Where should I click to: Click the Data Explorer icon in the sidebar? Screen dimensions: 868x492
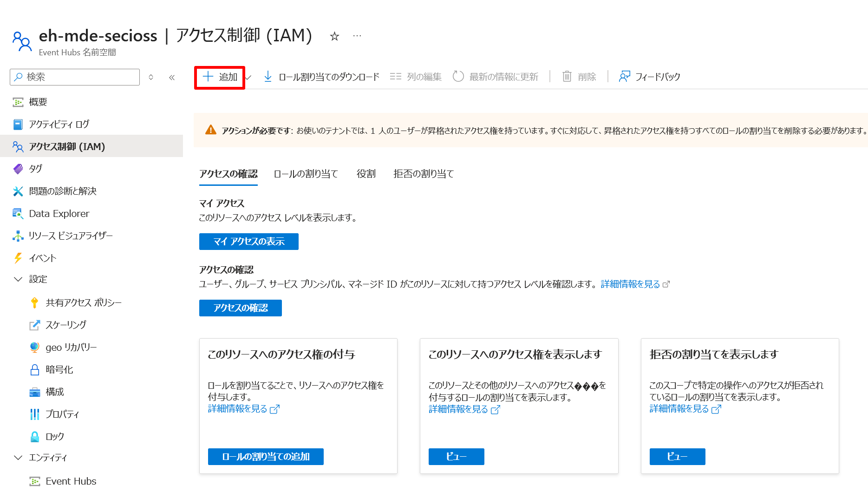(x=18, y=214)
